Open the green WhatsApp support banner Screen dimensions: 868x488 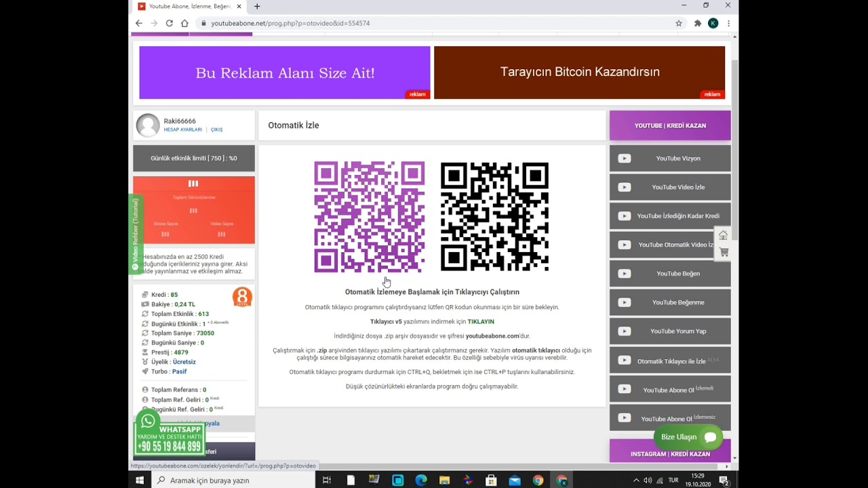[170, 439]
